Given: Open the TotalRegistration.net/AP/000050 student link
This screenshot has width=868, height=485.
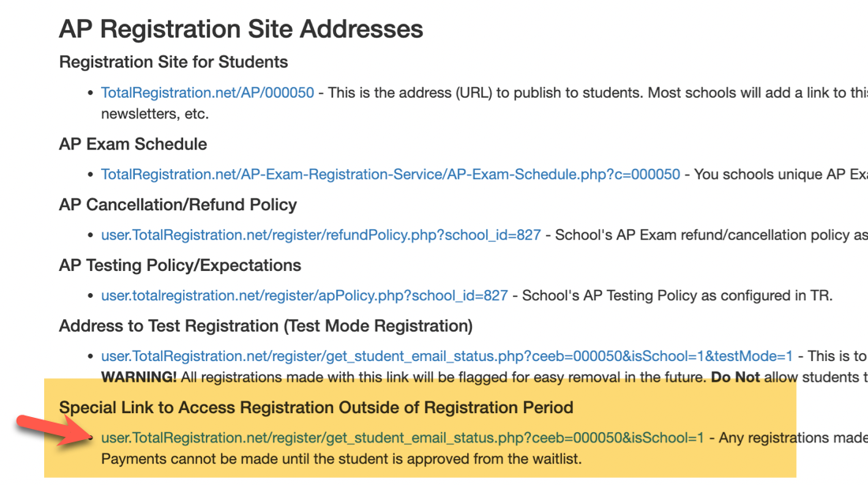Looking at the screenshot, I should [208, 92].
